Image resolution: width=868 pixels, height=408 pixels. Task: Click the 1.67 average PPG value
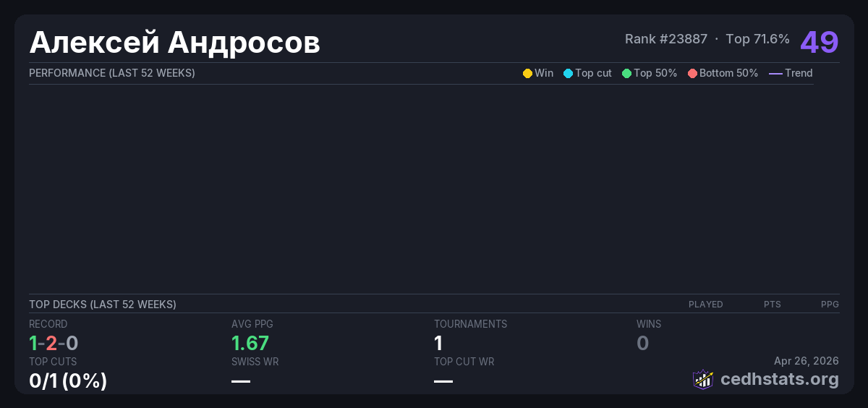[x=250, y=343]
